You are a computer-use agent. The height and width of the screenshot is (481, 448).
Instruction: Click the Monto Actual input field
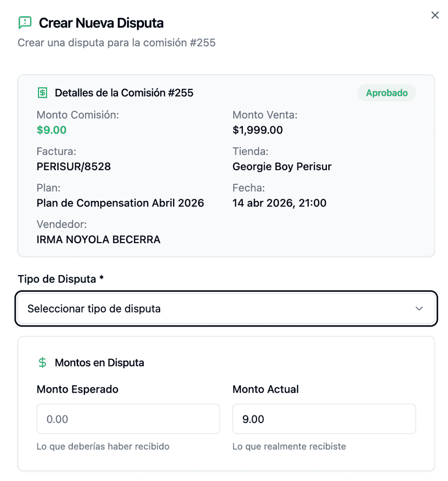pos(324,419)
